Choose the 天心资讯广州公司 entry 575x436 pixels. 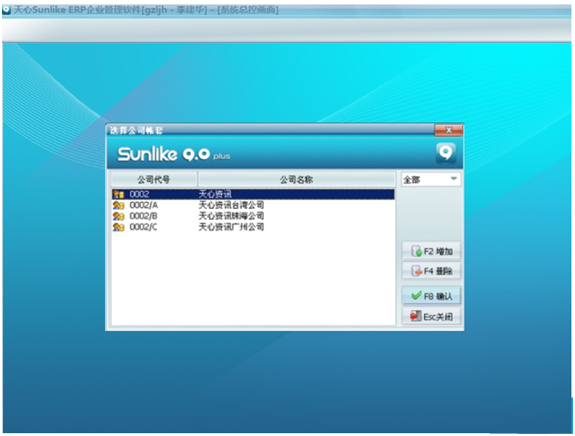coord(253,227)
